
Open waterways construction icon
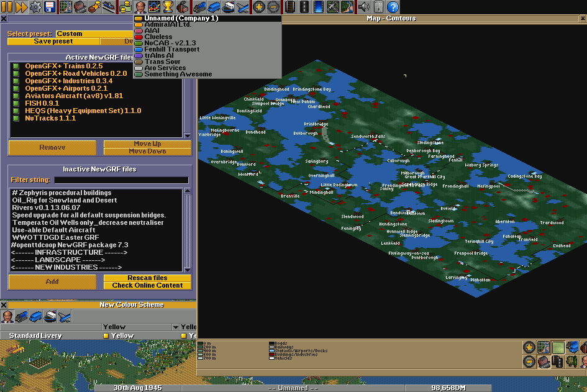click(318, 7)
